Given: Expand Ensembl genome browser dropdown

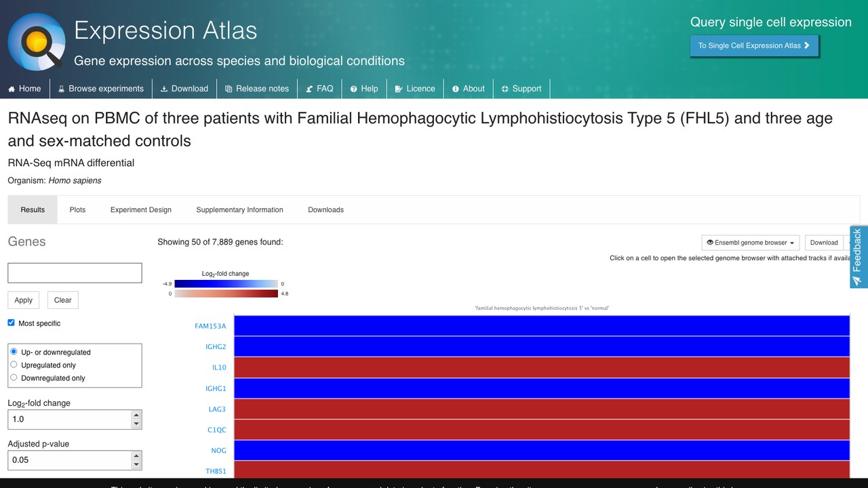Looking at the screenshot, I should [751, 243].
